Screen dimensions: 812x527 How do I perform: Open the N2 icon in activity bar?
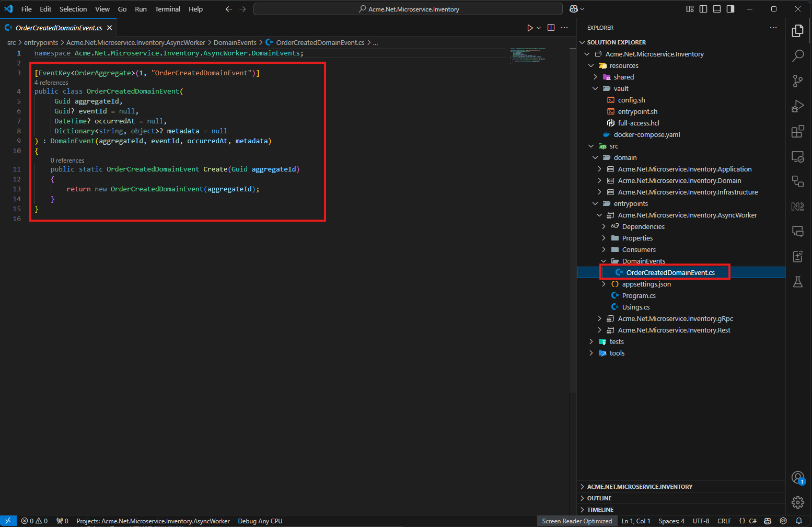pos(798,207)
